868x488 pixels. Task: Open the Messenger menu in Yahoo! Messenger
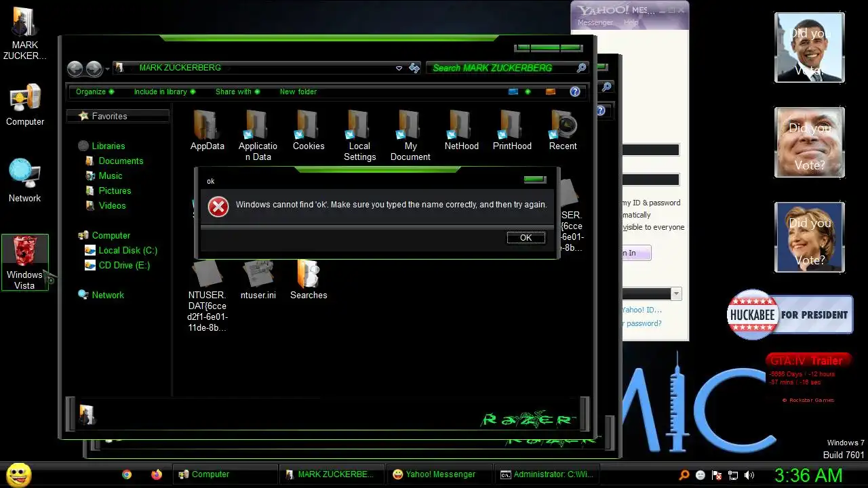pos(595,23)
